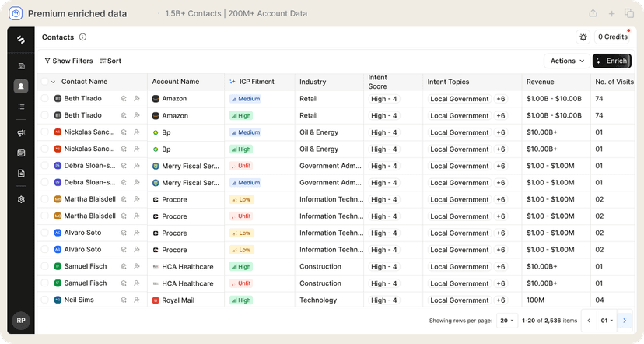Open Settings gear in sidebar
This screenshot has width=644, height=344.
pyautogui.click(x=21, y=199)
